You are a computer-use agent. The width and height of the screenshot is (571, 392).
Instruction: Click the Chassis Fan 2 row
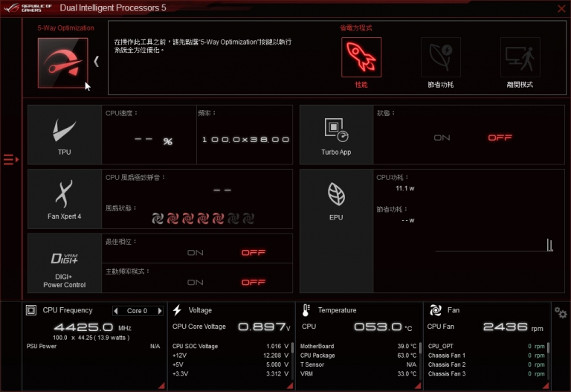coord(486,364)
